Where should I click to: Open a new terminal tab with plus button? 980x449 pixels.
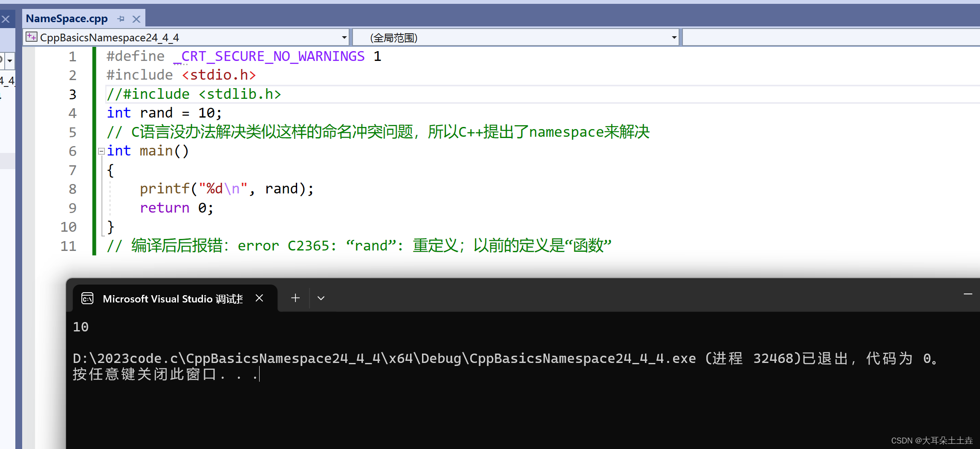295,298
